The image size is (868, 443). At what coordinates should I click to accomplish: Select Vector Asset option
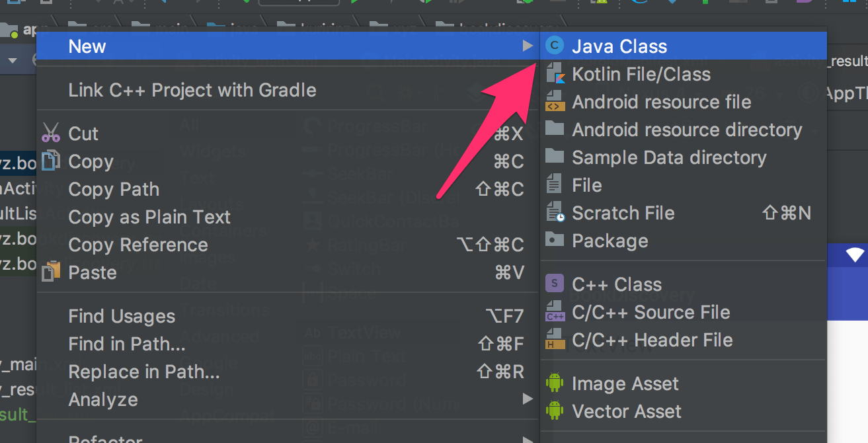pos(626,411)
